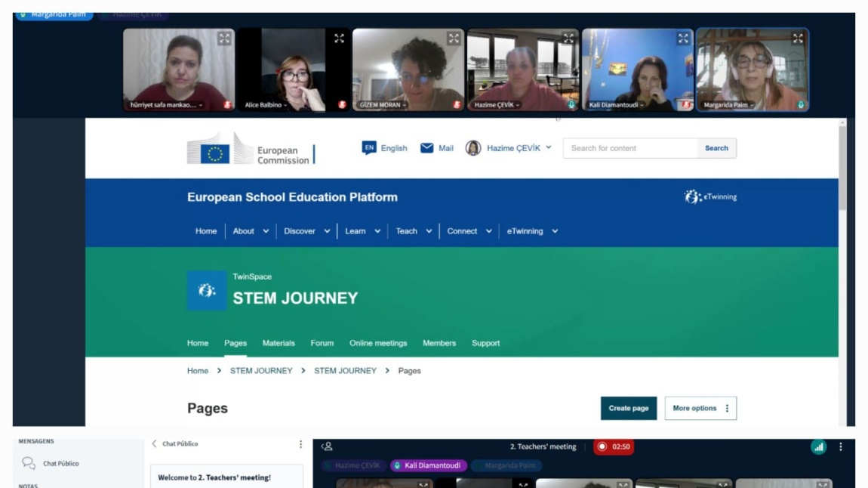Click the EN language icon
Viewport: 868px width, 488px height.
[368, 148]
